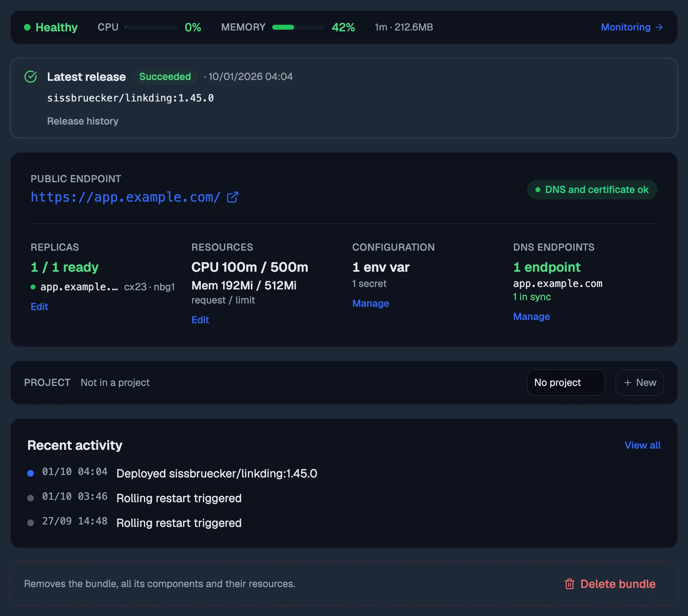The width and height of the screenshot is (688, 616).
Task: Click the replica app.example.… cx23 row
Action: pyautogui.click(x=103, y=287)
